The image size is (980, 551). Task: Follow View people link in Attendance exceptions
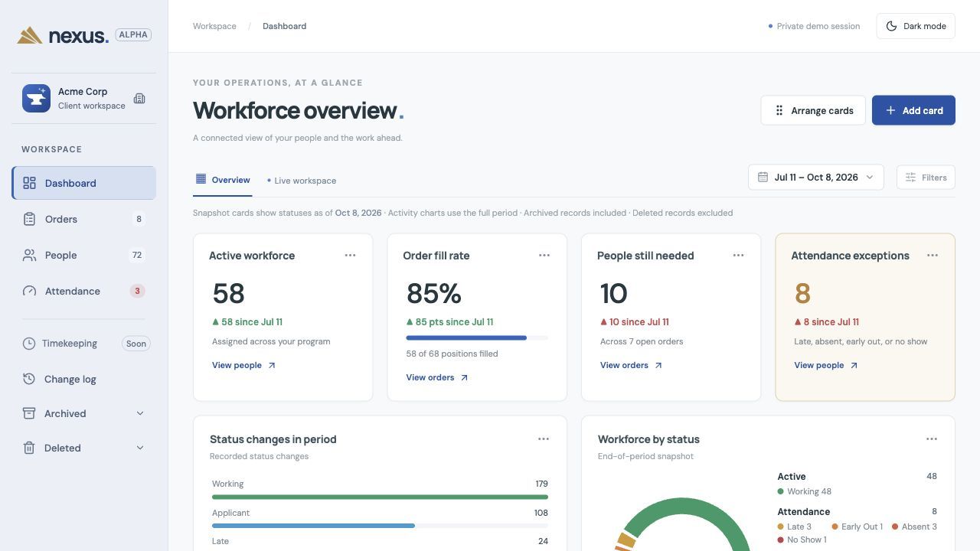click(x=825, y=365)
